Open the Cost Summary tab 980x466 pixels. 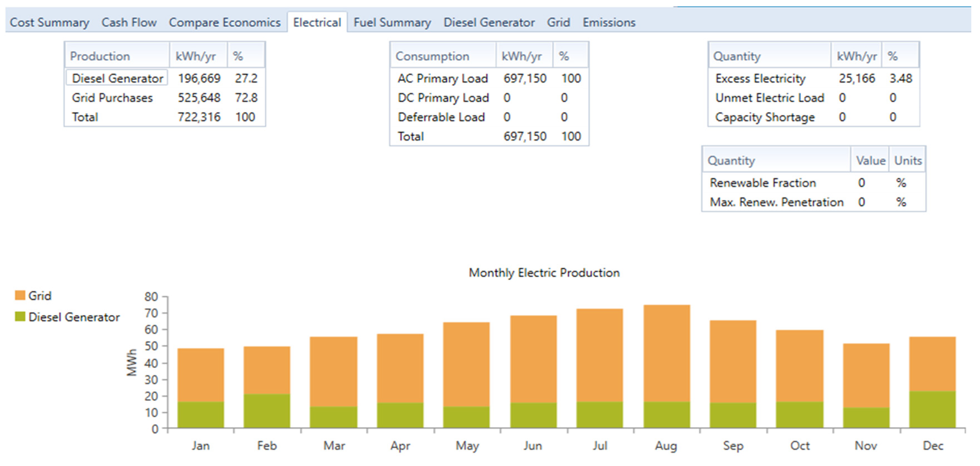50,23
